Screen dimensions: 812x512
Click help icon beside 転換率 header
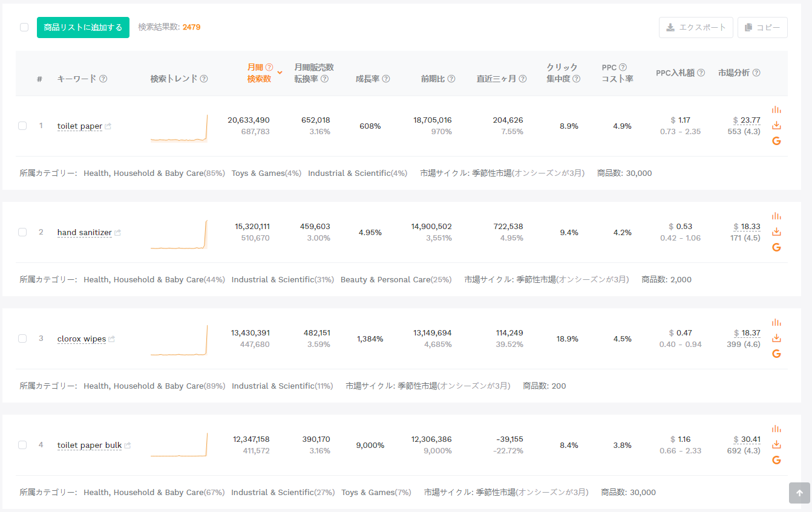pos(325,79)
